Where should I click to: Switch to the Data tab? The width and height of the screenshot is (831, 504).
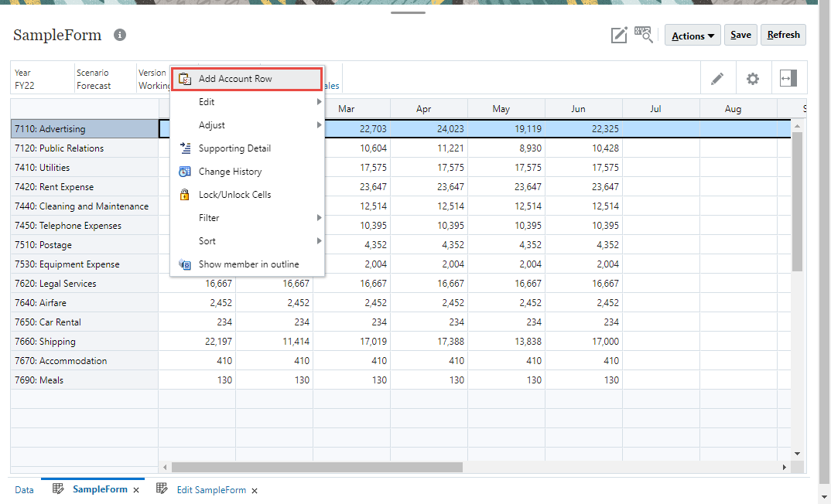(24, 489)
